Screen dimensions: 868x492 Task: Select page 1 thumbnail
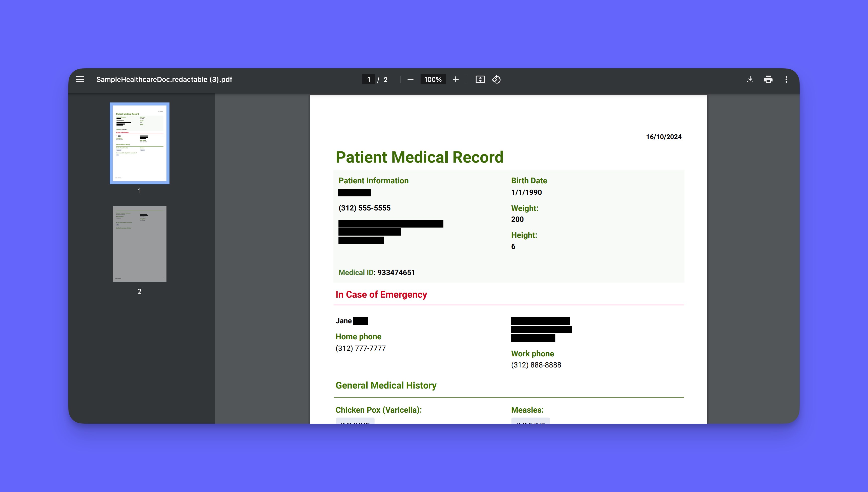point(140,143)
